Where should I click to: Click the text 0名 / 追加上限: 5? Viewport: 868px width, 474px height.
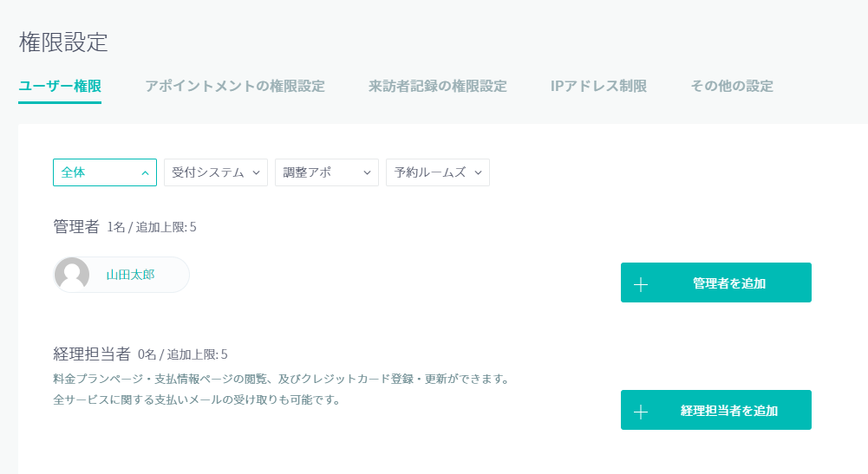[183, 354]
